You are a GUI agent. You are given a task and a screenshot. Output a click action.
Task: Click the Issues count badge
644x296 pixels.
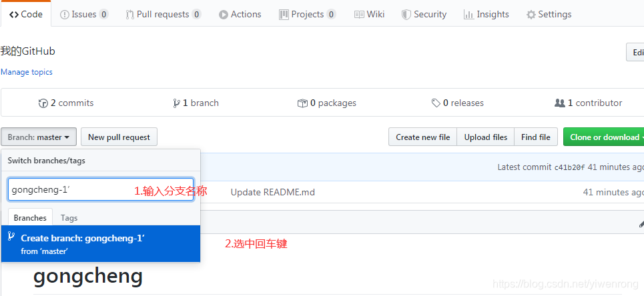[103, 15]
